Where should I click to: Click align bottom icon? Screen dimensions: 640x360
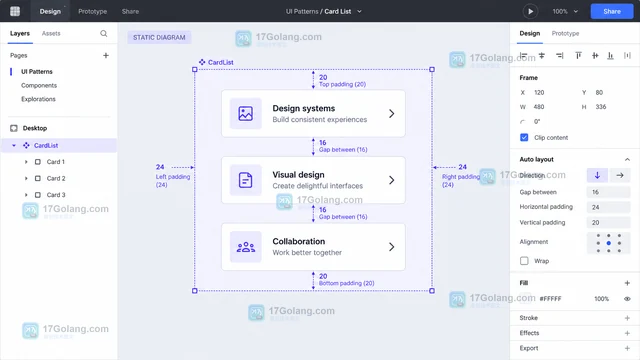click(610, 55)
